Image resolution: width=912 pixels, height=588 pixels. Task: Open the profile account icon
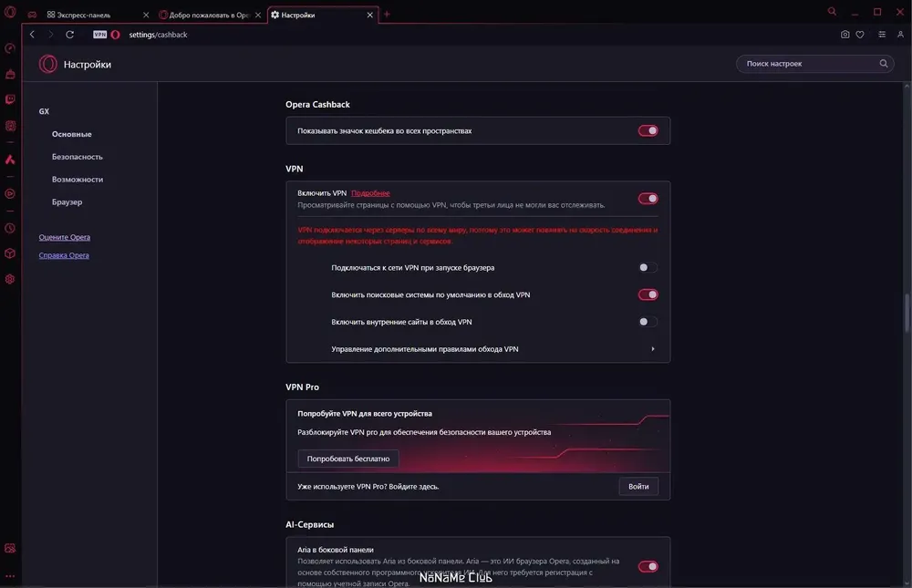(x=900, y=35)
